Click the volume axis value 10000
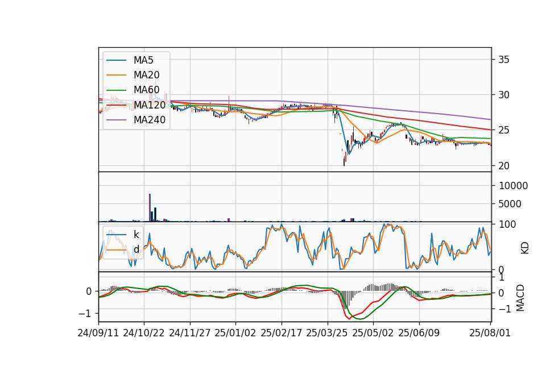 pos(513,186)
